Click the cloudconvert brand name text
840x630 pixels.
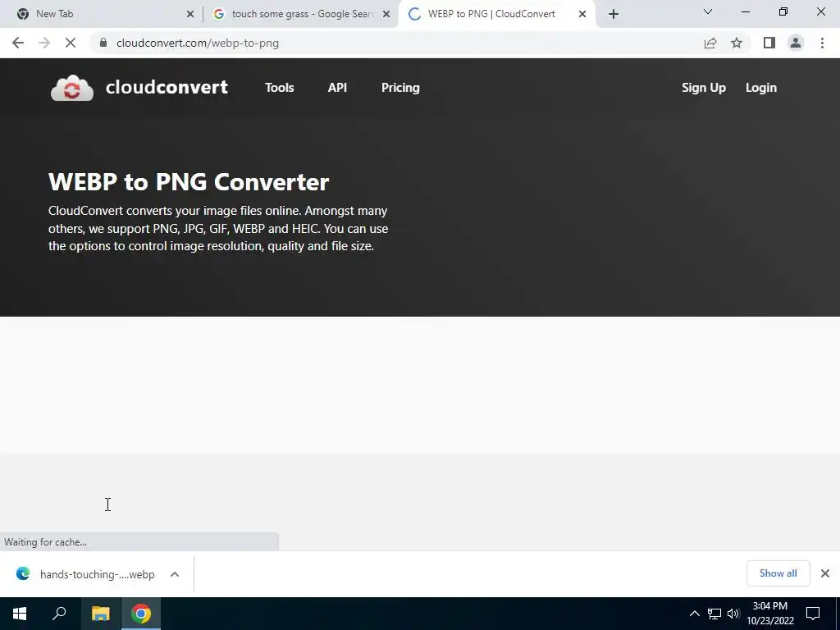pos(167,87)
